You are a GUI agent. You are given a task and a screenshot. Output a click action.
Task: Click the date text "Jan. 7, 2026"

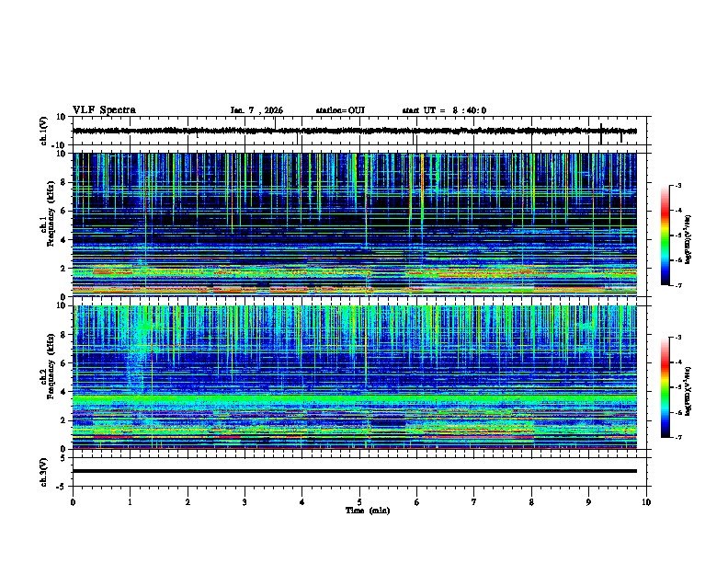point(256,110)
